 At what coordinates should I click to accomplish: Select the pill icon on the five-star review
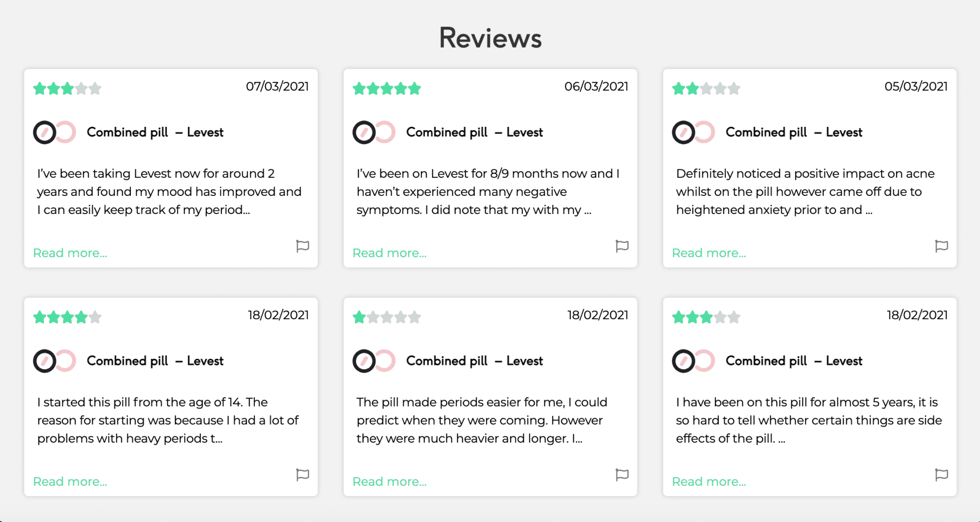tap(373, 132)
